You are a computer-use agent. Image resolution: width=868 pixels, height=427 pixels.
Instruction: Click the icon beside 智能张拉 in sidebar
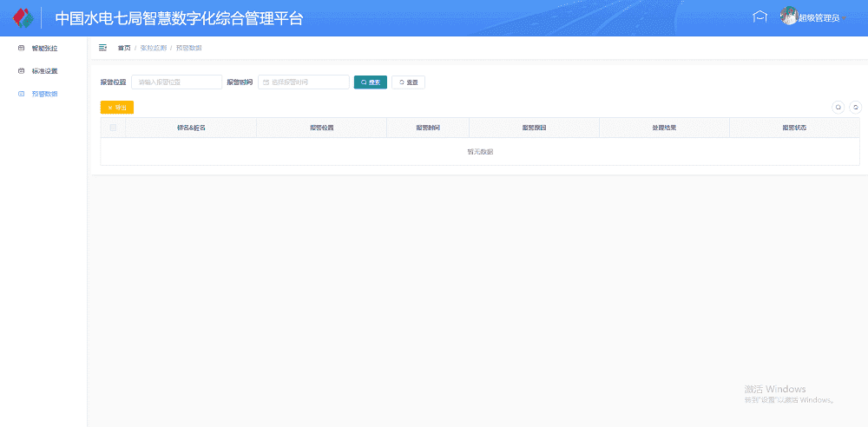(x=22, y=48)
